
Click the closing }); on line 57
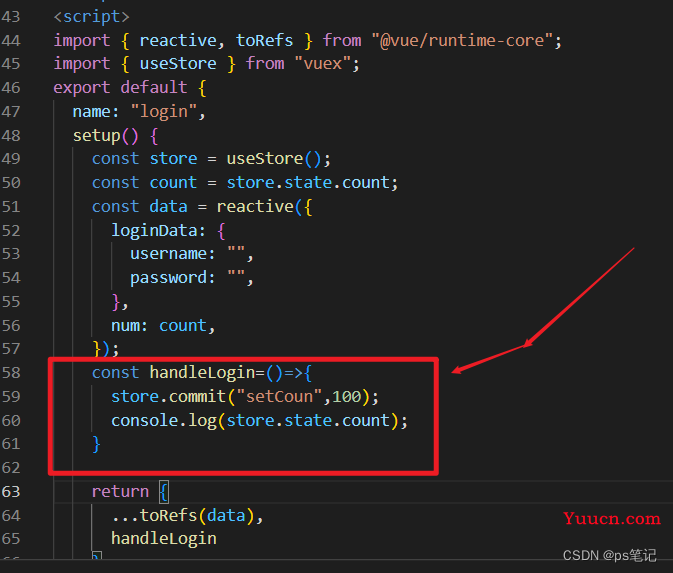tap(106, 349)
